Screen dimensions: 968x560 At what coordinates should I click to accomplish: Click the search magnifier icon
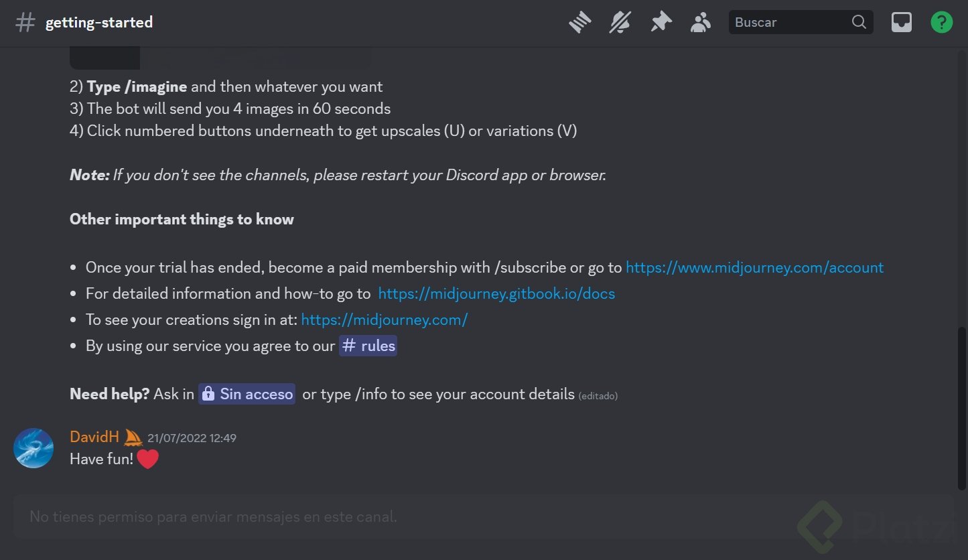[x=859, y=22]
